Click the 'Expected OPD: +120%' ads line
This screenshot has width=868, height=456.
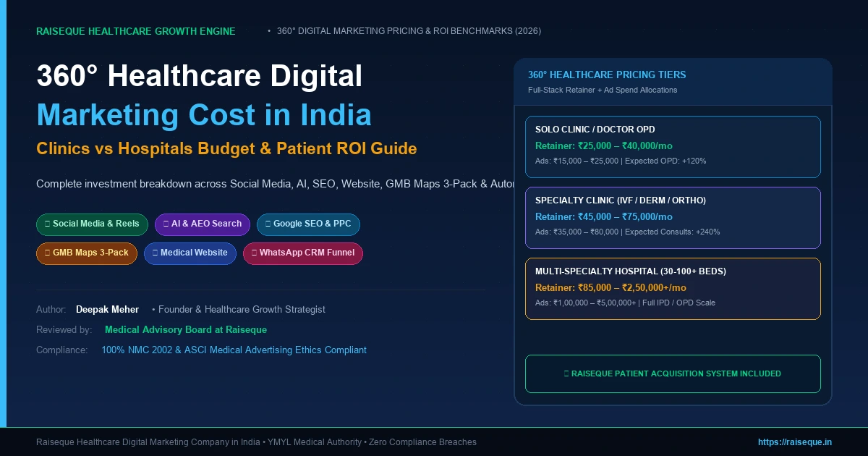(x=621, y=161)
